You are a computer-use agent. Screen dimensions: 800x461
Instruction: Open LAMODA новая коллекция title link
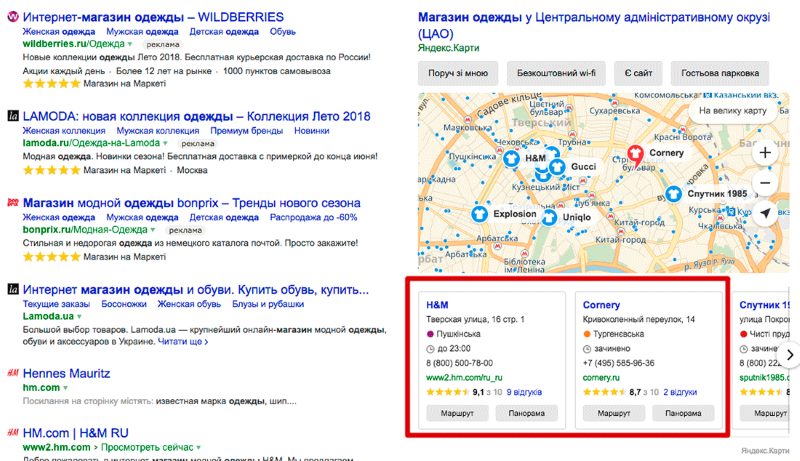tap(196, 116)
